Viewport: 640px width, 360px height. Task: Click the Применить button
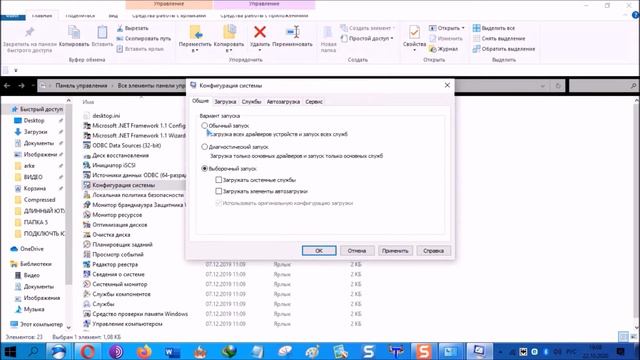pyautogui.click(x=395, y=251)
